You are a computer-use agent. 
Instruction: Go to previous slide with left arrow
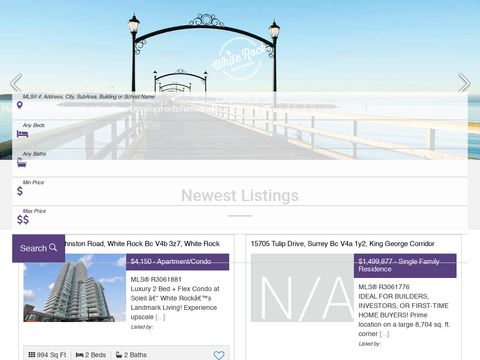tap(16, 83)
